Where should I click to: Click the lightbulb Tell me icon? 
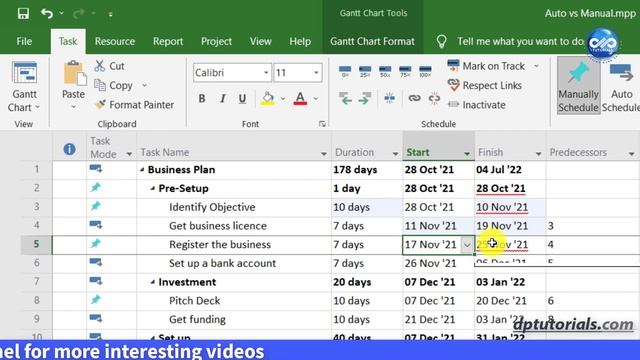click(x=441, y=41)
